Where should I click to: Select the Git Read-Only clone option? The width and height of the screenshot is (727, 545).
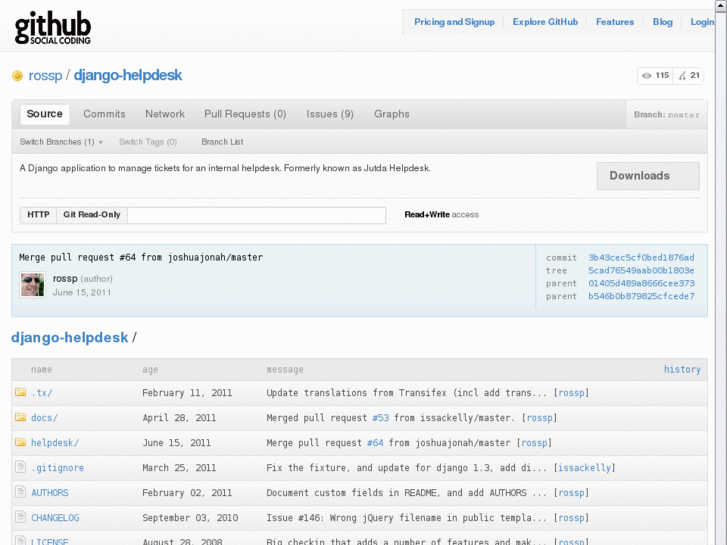coord(92,215)
